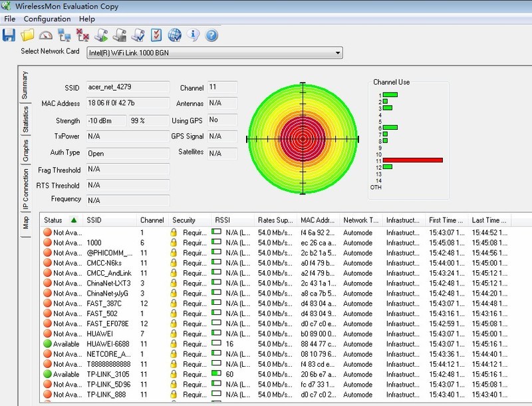Click the red X disconnect computers icon

click(x=83, y=35)
